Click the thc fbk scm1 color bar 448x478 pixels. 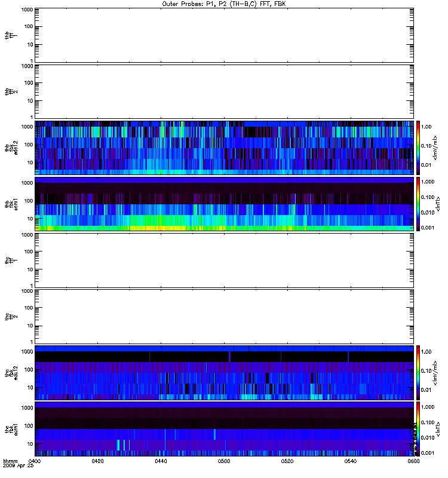point(418,429)
